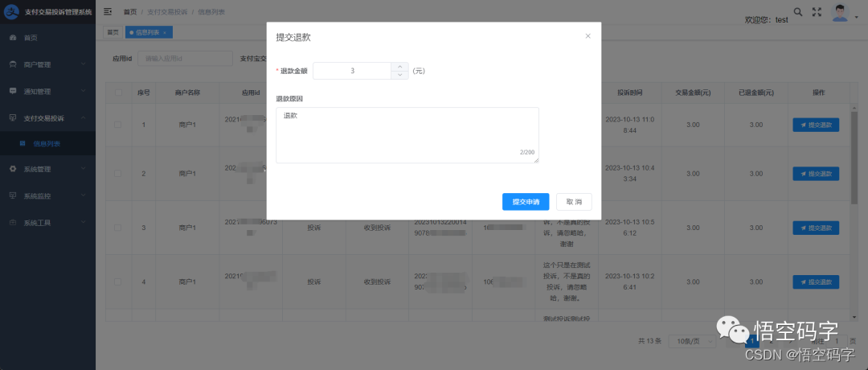Click the 投诉时间 column header
The width and height of the screenshot is (868, 370).
tap(630, 92)
